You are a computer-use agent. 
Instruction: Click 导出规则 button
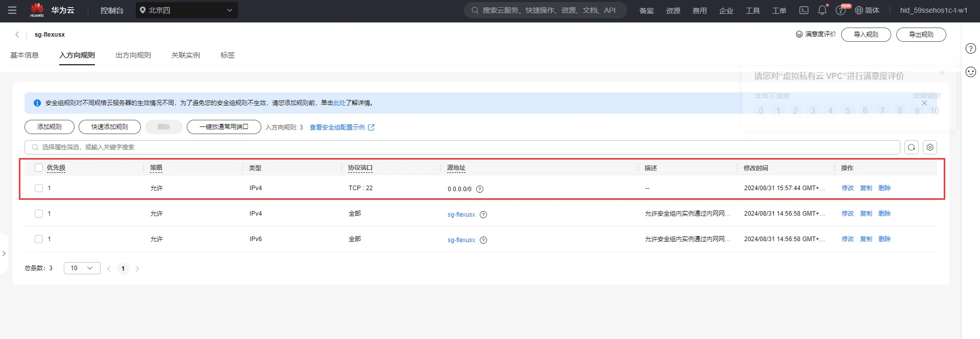point(921,35)
